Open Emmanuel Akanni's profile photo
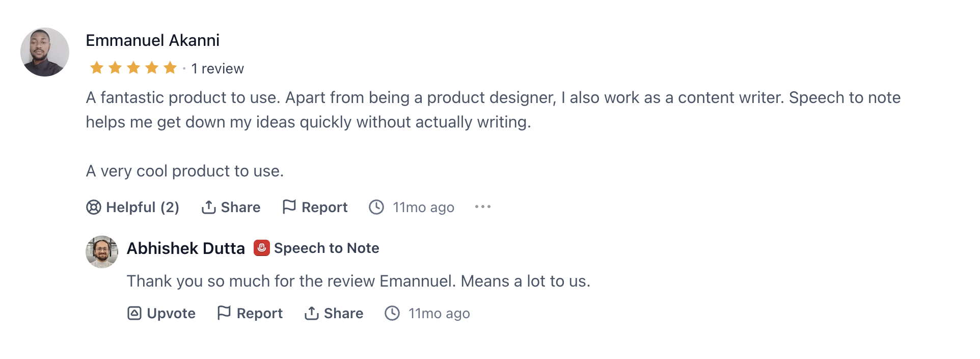 [45, 52]
